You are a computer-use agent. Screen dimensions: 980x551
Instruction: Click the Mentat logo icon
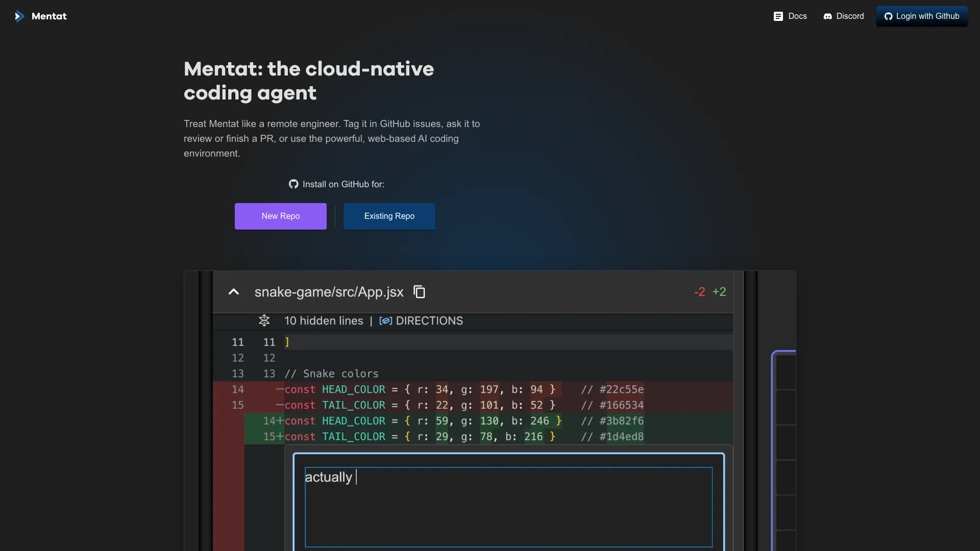pos(19,16)
